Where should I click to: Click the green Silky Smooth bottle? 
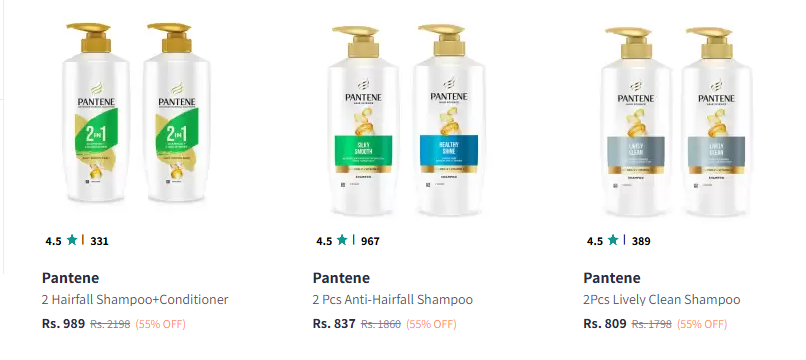click(x=363, y=121)
